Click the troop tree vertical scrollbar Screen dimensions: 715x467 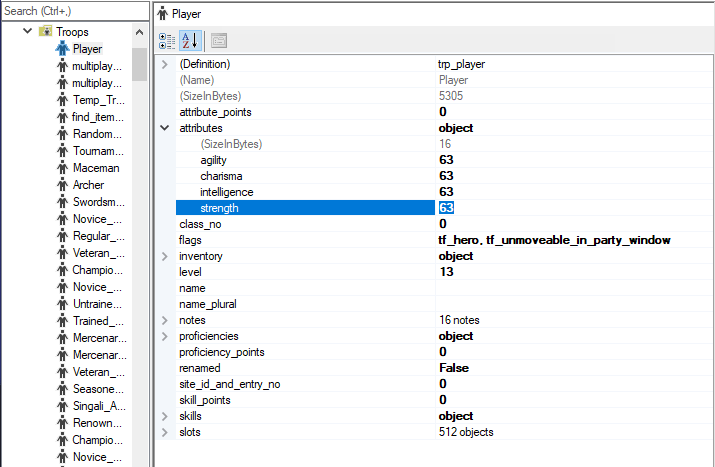[139, 250]
